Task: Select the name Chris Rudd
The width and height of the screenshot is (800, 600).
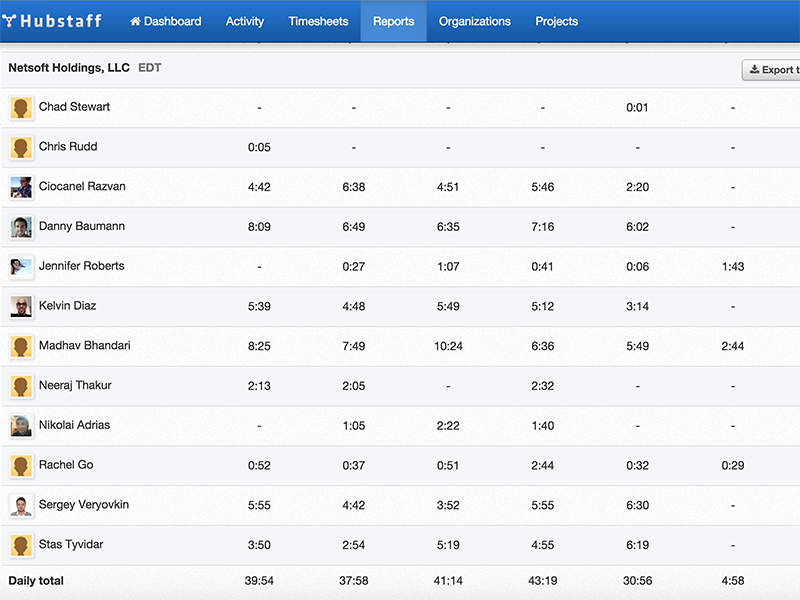Action: click(x=68, y=146)
